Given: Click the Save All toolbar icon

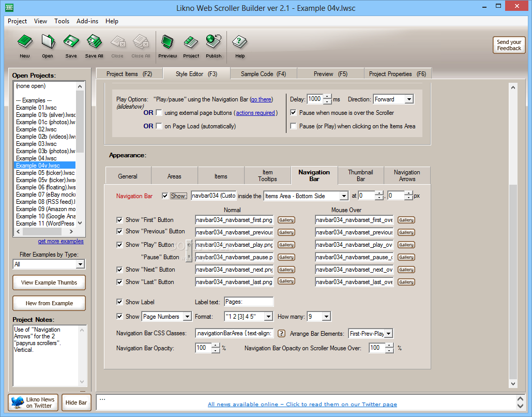Looking at the screenshot, I should [94, 42].
